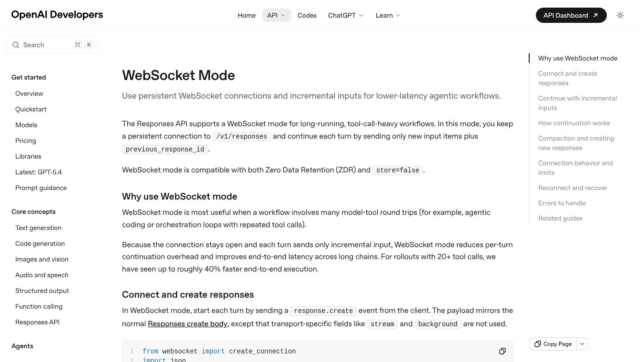This screenshot has width=644, height=362.
Task: Click the Copy Page clipboard icon
Action: 538,343
